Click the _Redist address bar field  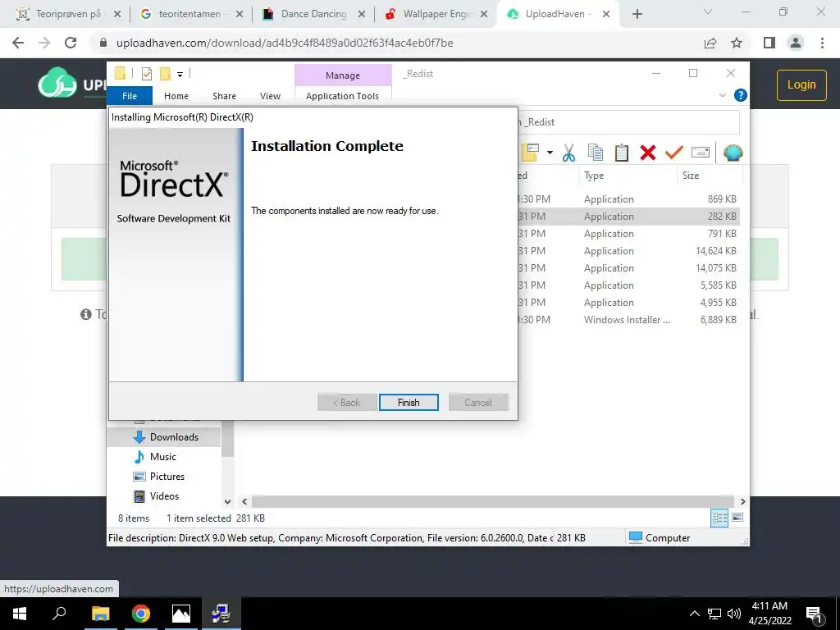629,122
